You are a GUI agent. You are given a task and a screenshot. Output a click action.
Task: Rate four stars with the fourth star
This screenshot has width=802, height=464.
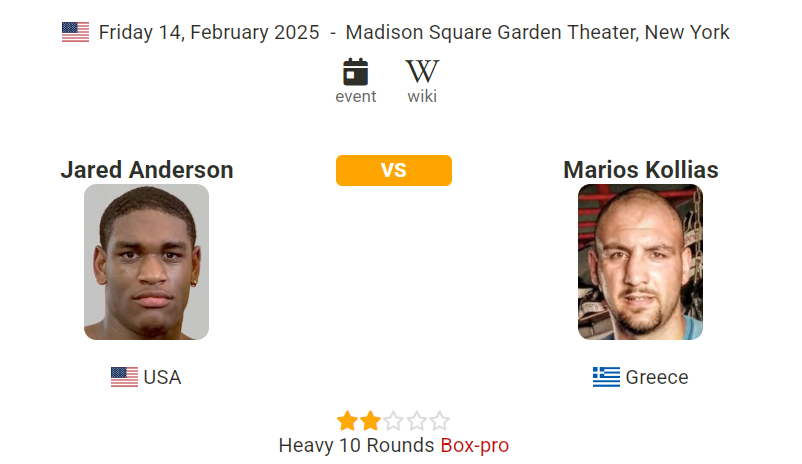[416, 421]
